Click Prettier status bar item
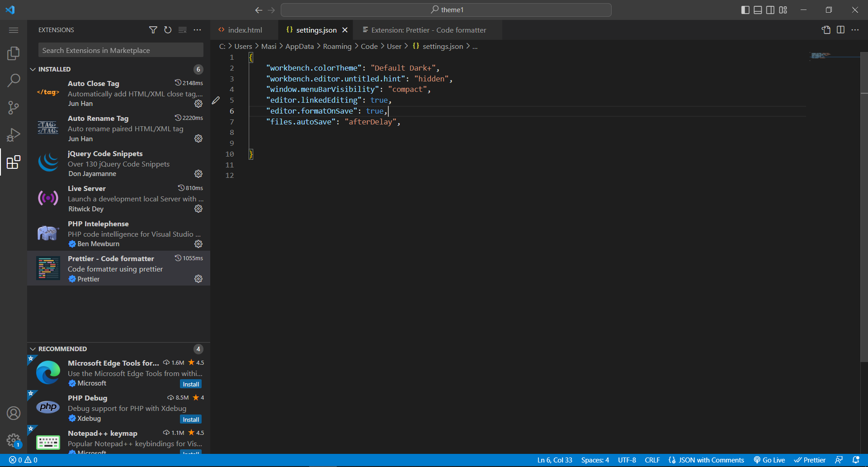Screen dimensions: 868x467 tap(810, 460)
